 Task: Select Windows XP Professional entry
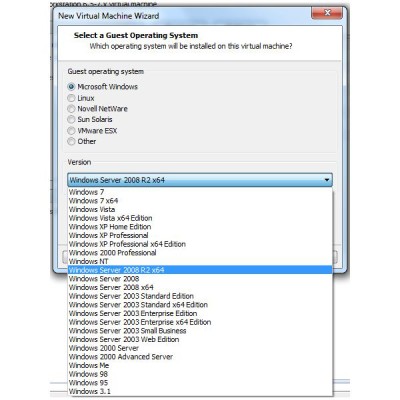point(200,235)
